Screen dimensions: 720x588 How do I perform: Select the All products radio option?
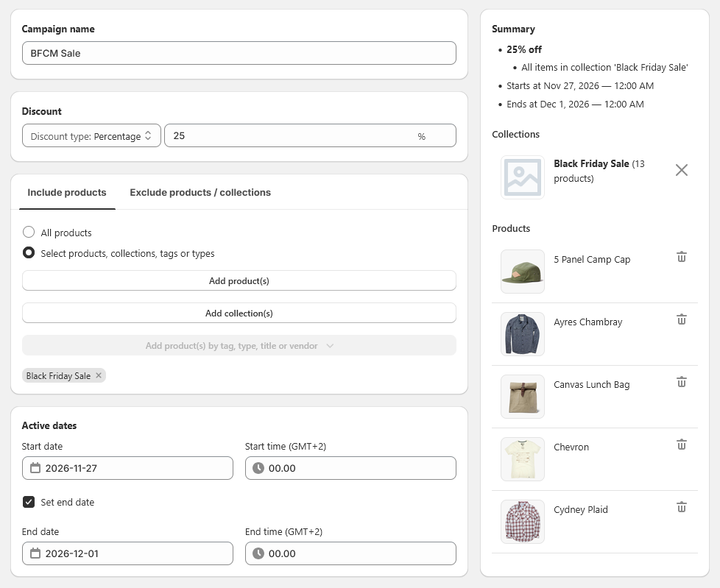point(29,232)
